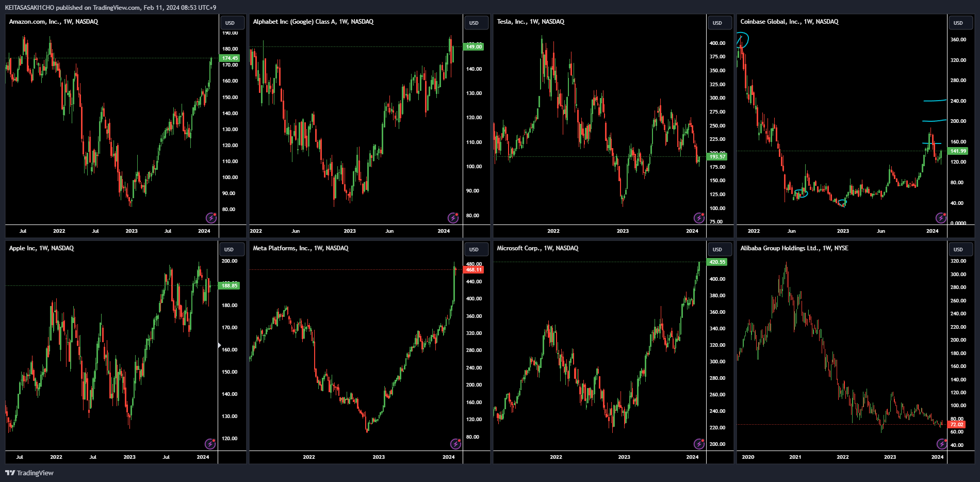Click the TradingView logo at the bottom left
Viewport: 980px width, 482px height.
click(x=29, y=473)
